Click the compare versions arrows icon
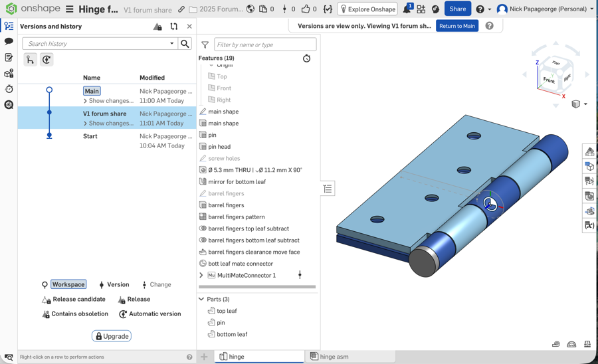The image size is (598, 364). tap(173, 27)
